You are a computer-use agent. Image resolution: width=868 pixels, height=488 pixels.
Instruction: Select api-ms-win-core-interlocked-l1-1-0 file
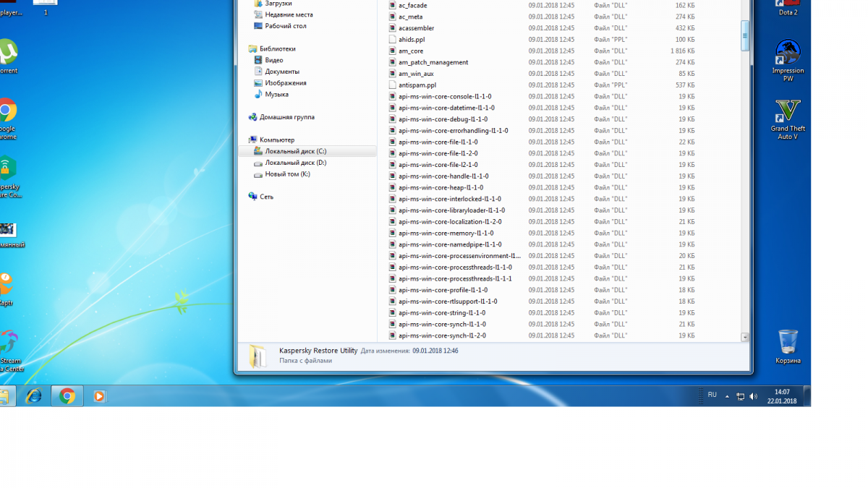pyautogui.click(x=450, y=199)
